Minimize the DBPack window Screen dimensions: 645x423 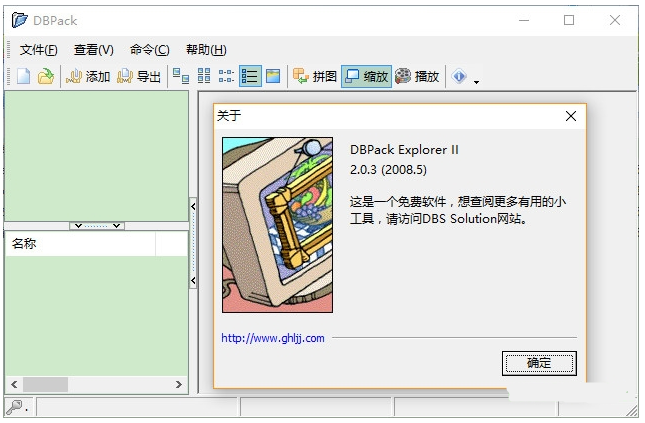point(524,20)
